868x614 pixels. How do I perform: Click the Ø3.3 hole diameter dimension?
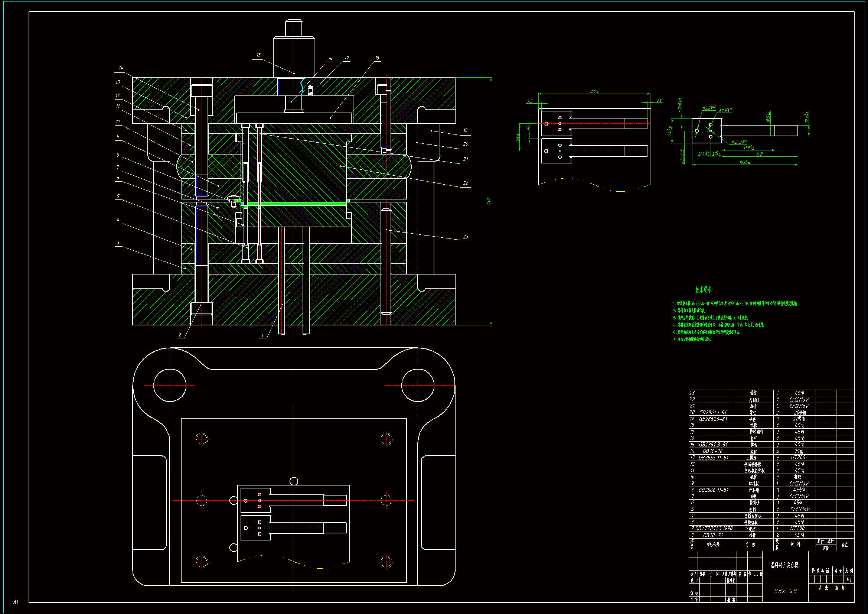pyautogui.click(x=708, y=108)
